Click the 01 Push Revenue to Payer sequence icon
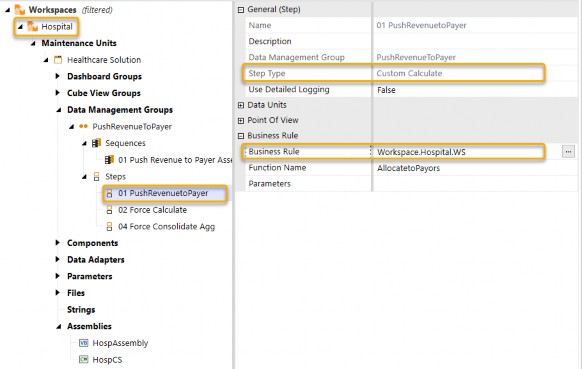Viewport: 582px width, 369px height. [109, 160]
